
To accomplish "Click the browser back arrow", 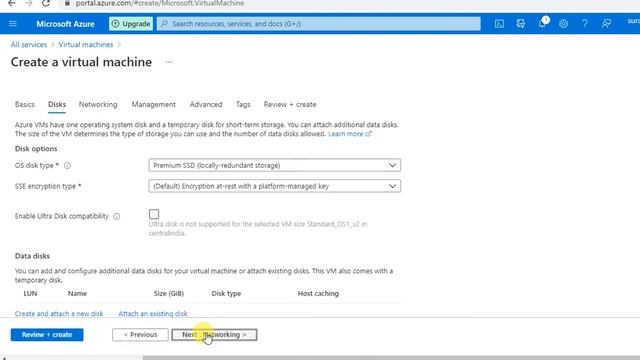I will pyautogui.click(x=12, y=3).
